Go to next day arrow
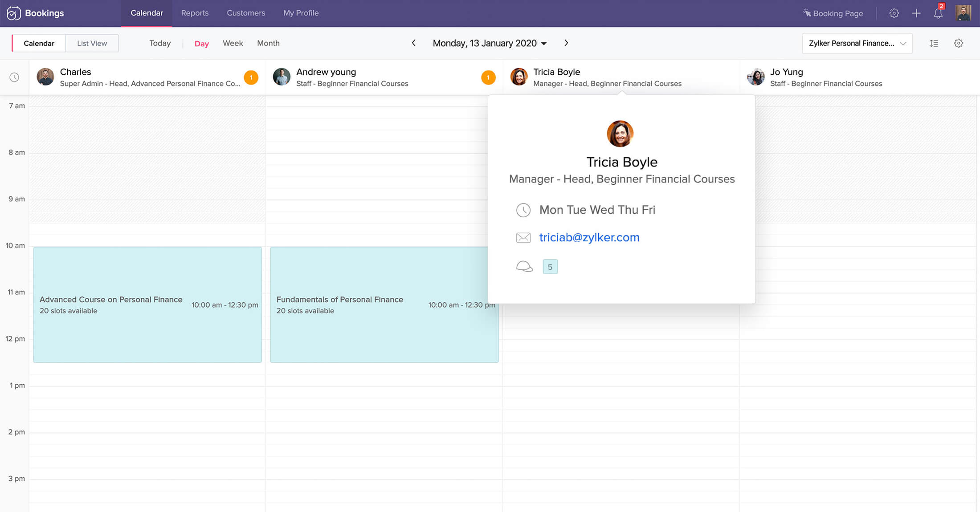The image size is (980, 512). point(566,43)
